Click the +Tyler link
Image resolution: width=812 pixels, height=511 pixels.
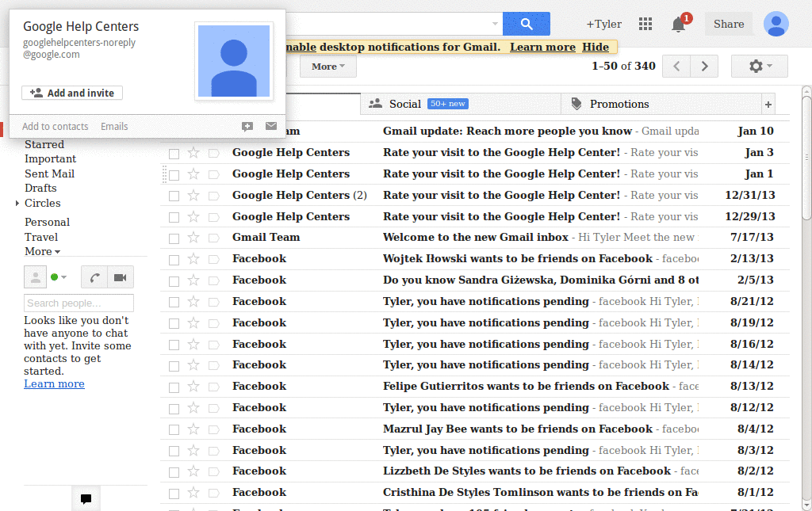(x=603, y=24)
